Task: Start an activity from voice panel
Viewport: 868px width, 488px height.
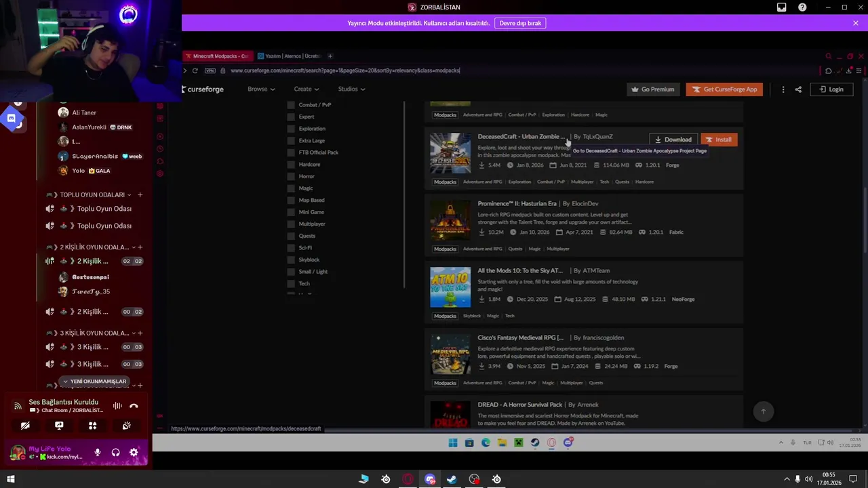Action: pyautogui.click(x=93, y=426)
